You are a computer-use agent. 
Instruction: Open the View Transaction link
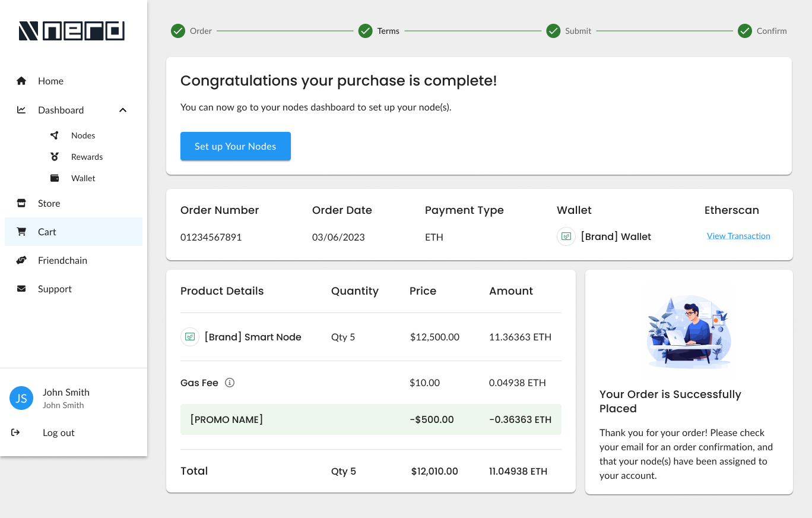[738, 236]
